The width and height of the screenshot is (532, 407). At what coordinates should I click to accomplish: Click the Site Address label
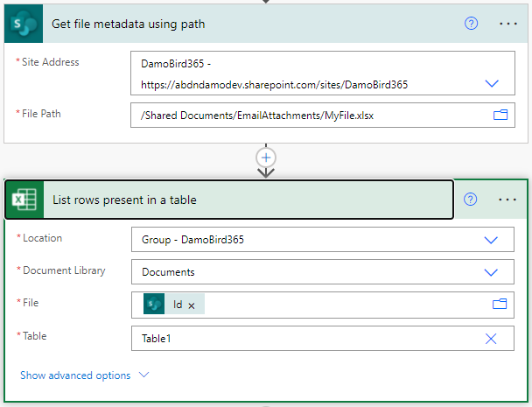(x=50, y=62)
